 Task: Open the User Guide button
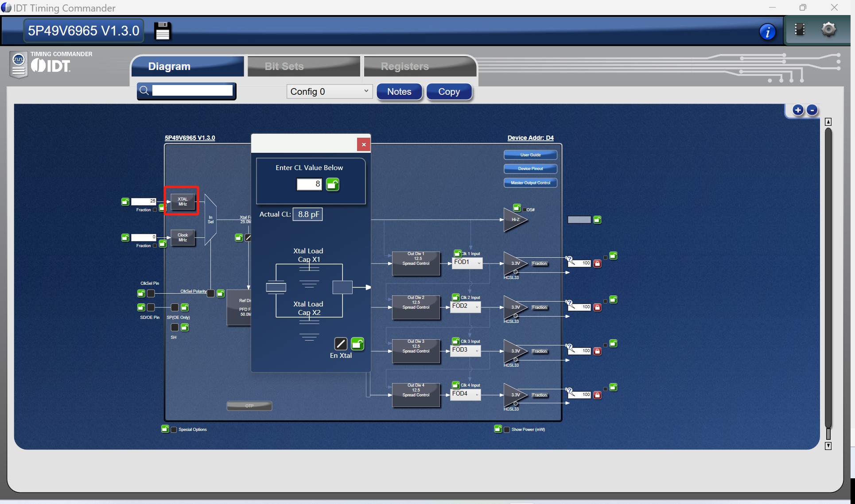click(530, 155)
